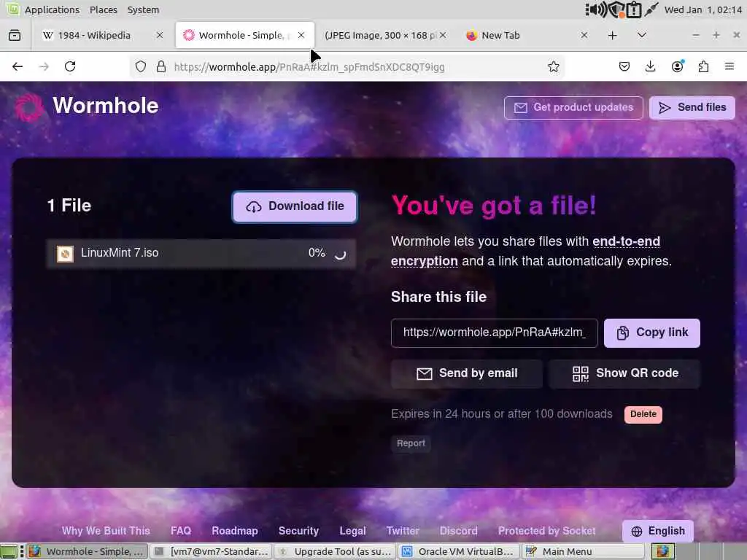Open the Save to Pocket icon
The width and height of the screenshot is (747, 560).
(x=624, y=66)
